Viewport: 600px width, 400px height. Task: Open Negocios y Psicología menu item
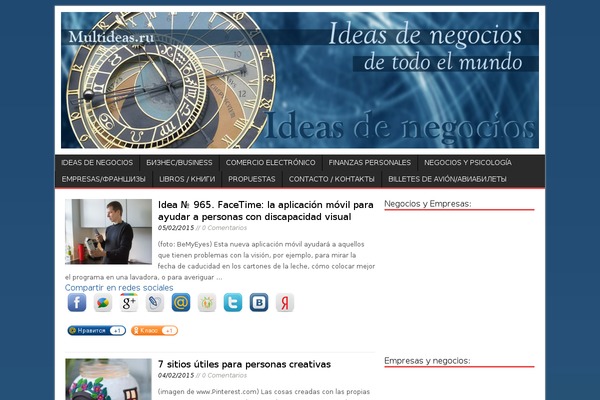468,163
